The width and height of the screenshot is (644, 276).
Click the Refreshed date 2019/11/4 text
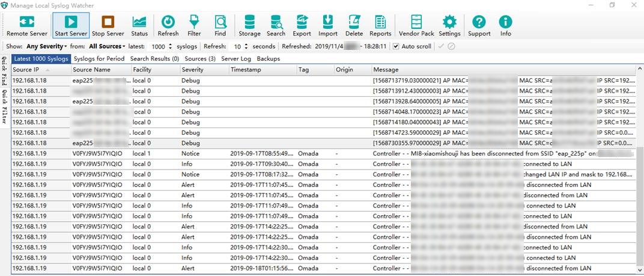(x=329, y=46)
